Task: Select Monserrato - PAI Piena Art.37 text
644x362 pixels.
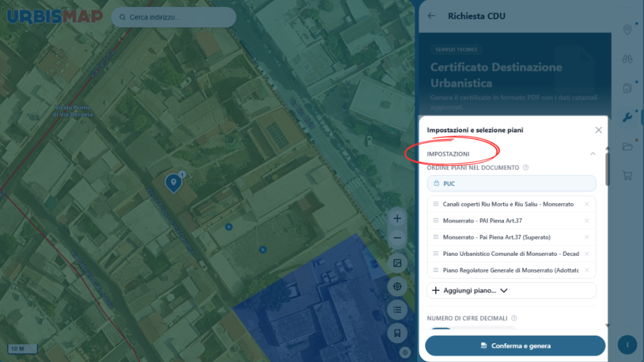Action: (x=482, y=221)
